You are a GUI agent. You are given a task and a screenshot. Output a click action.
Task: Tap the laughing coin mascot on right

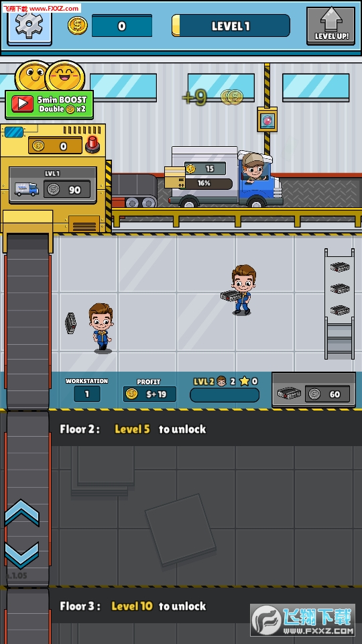[x=65, y=76]
